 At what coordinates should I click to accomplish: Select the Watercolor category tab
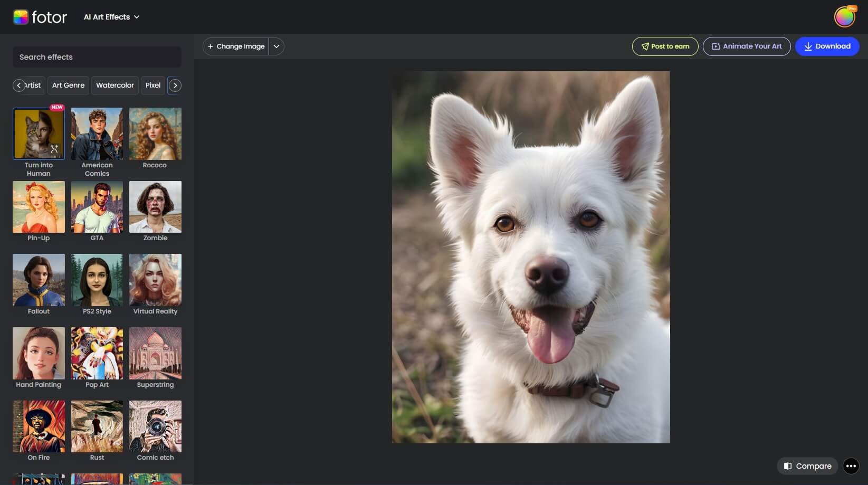115,85
